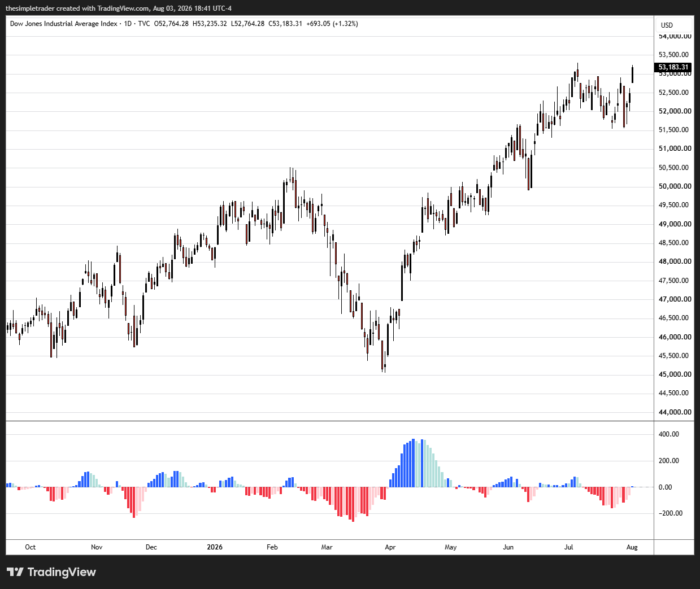Click the change value +693.05 (+1.32%)
The image size is (700, 589).
(x=332, y=24)
